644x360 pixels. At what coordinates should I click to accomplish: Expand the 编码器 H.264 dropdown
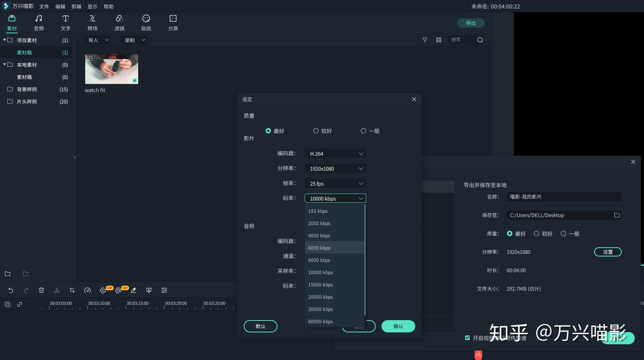[335, 153]
